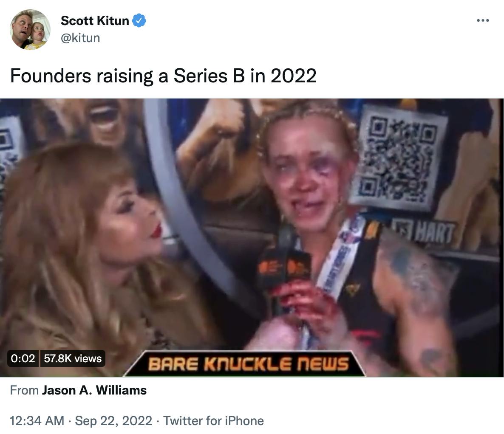Click the Bare Knuckle News banner in video
Image resolution: width=504 pixels, height=434 pixels.
click(x=245, y=364)
